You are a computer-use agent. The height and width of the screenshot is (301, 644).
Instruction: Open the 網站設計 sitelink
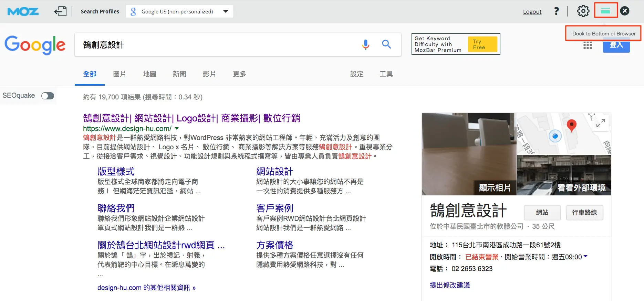pyautogui.click(x=275, y=171)
